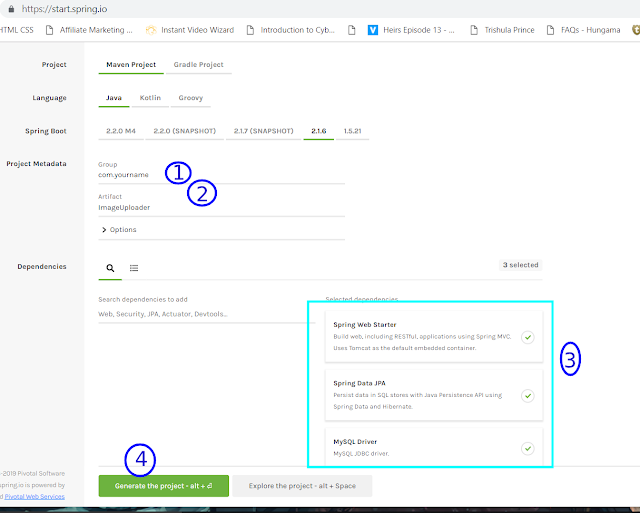Image resolution: width=640 pixels, height=513 pixels.
Task: Select Kotlin as the language
Action: click(x=150, y=98)
